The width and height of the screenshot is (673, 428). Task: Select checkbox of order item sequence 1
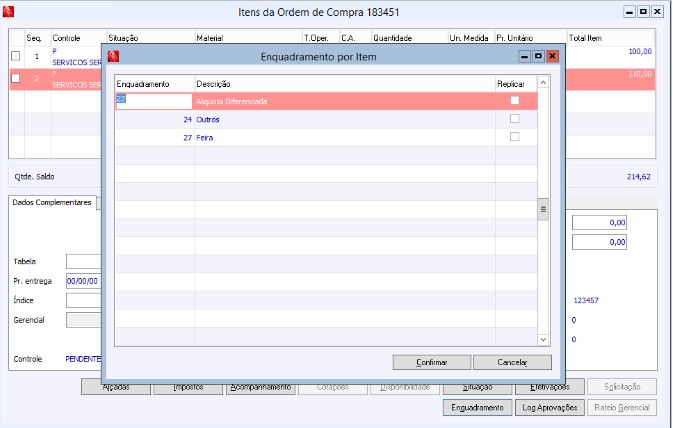pos(16,56)
